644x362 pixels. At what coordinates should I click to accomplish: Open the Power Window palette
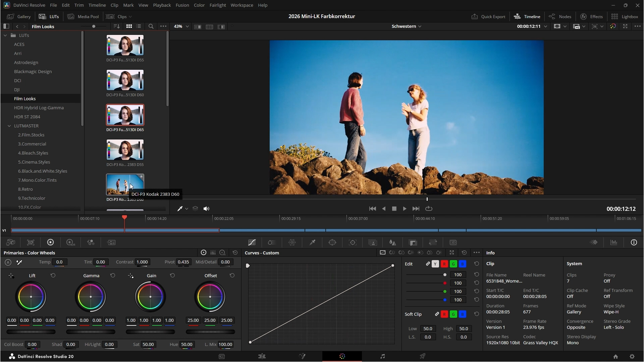pos(332,242)
